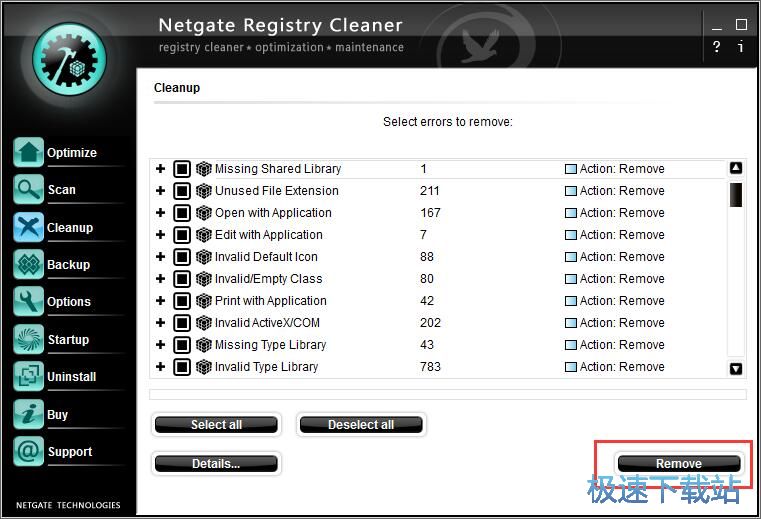Image resolution: width=761 pixels, height=519 pixels.
Task: Toggle Invalid ActiveX/COM checkbox
Action: pyautogui.click(x=182, y=323)
